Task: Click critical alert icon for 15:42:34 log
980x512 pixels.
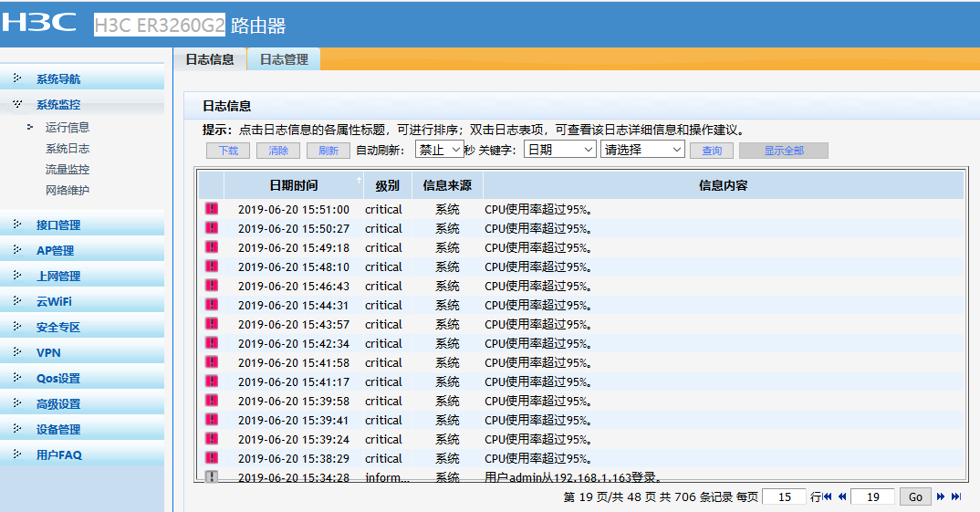Action: pos(212,343)
